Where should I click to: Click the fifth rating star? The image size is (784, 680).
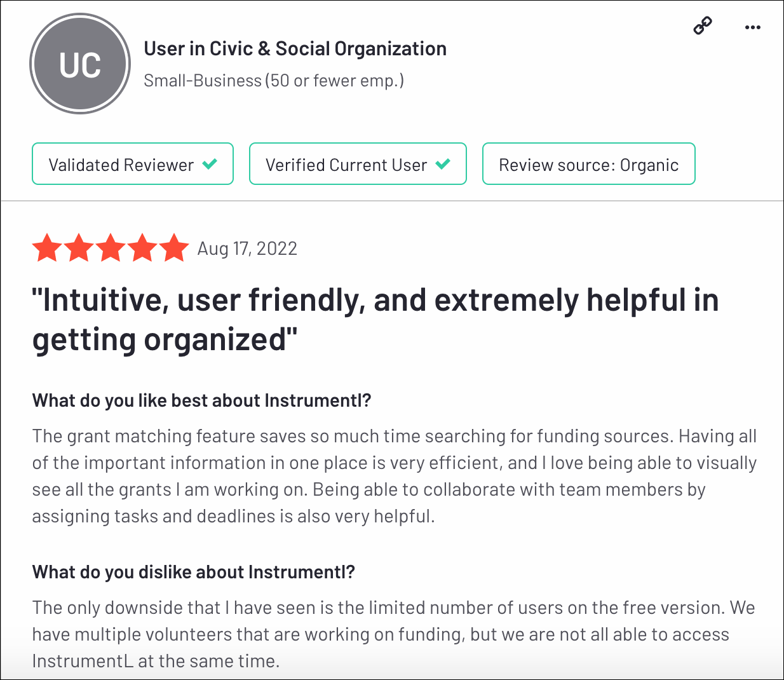tap(173, 248)
